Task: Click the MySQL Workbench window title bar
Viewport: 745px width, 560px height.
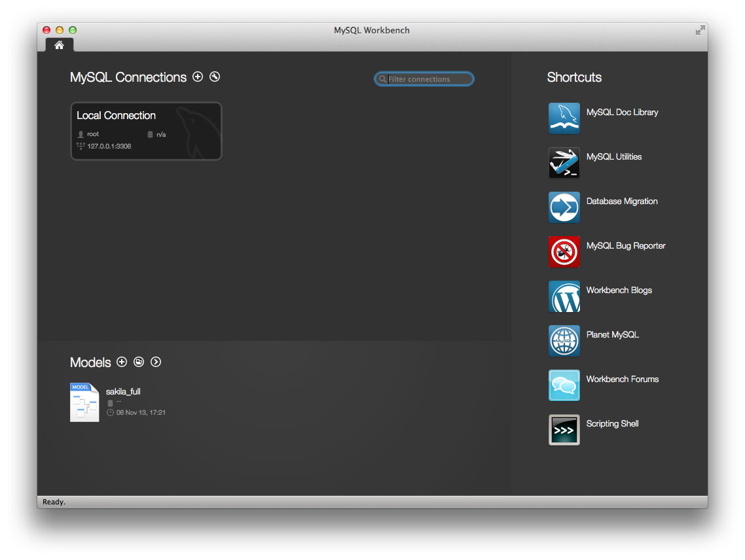Action: pyautogui.click(x=372, y=30)
